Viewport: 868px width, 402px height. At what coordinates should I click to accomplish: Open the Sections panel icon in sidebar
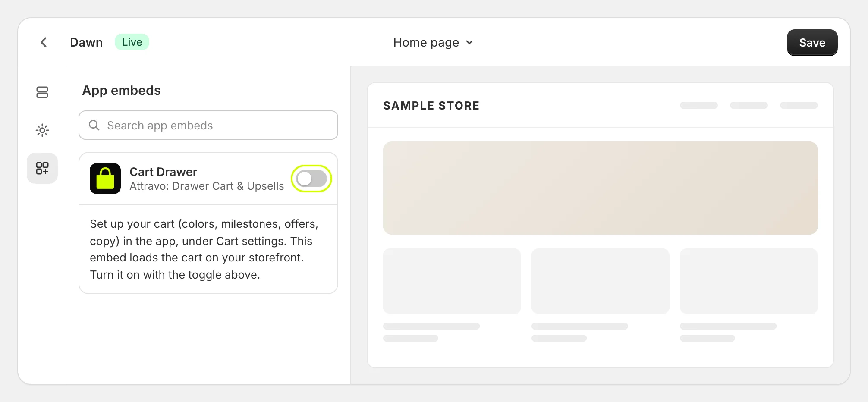[42, 92]
